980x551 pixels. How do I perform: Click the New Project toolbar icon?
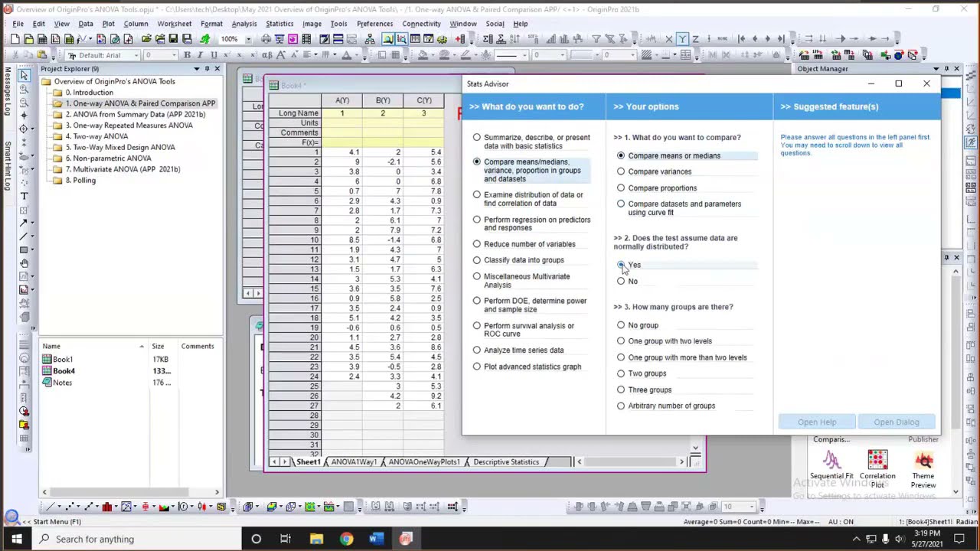pos(17,39)
